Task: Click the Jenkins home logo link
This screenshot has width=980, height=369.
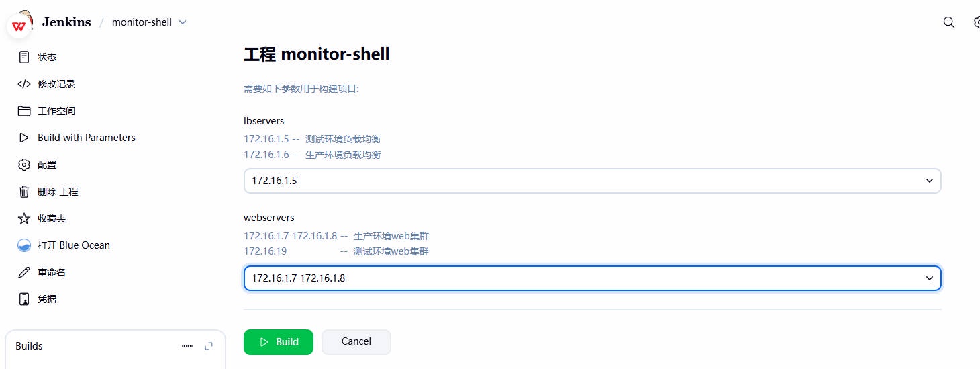Action: coord(66,22)
